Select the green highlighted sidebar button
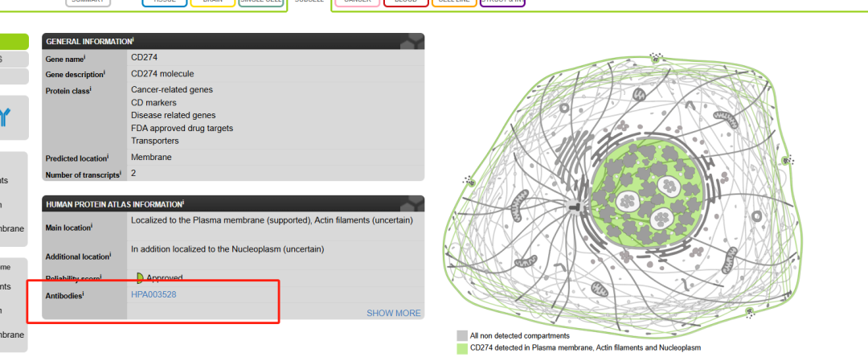The height and width of the screenshot is (357, 868). (x=14, y=42)
